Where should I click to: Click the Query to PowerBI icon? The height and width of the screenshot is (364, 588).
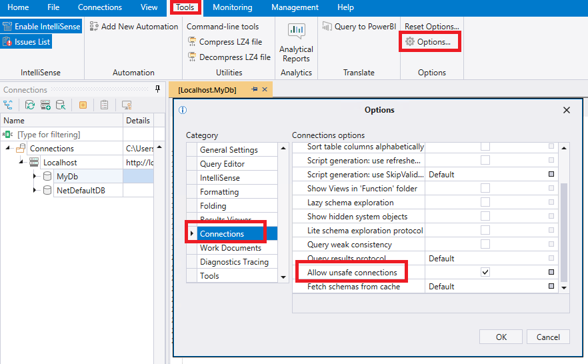(x=327, y=26)
